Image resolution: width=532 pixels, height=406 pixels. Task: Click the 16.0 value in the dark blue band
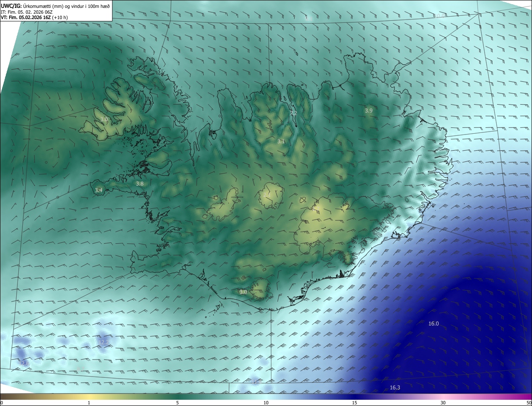point(433,323)
